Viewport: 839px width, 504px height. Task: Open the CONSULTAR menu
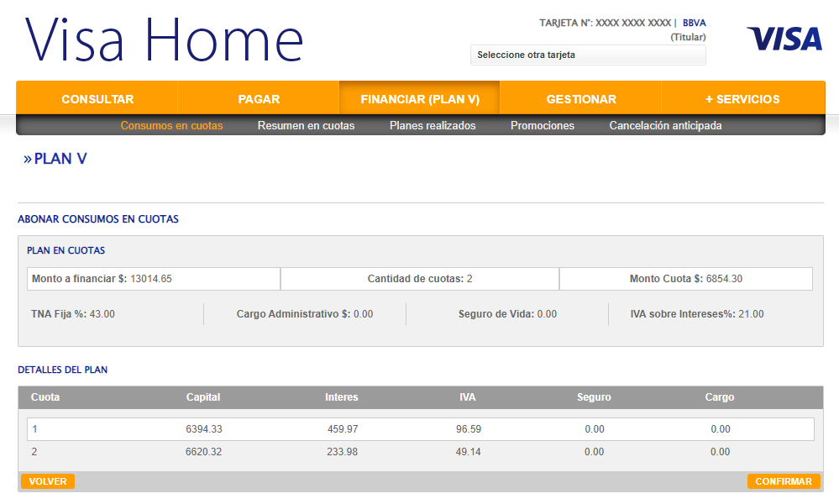coord(97,99)
